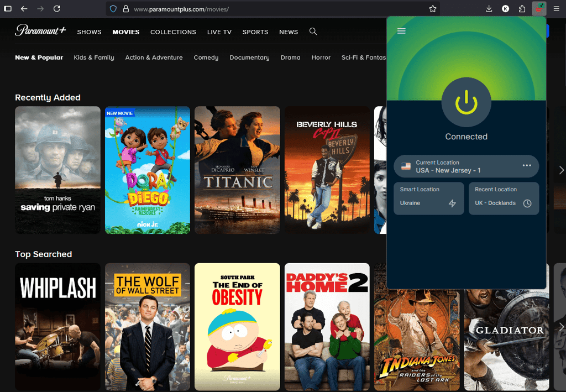Open the three-dot location options
The height and width of the screenshot is (392, 566).
coord(527,165)
